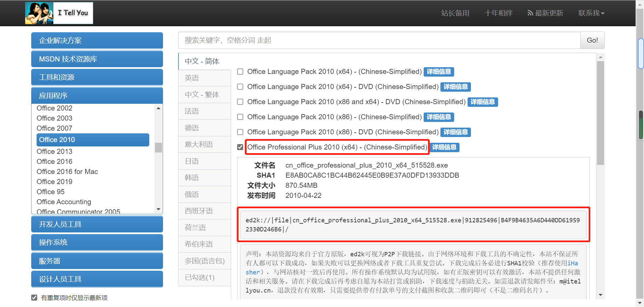Expand the MSDN 技术资源库 category panel
This screenshot has height=307, width=644.
point(97,59)
